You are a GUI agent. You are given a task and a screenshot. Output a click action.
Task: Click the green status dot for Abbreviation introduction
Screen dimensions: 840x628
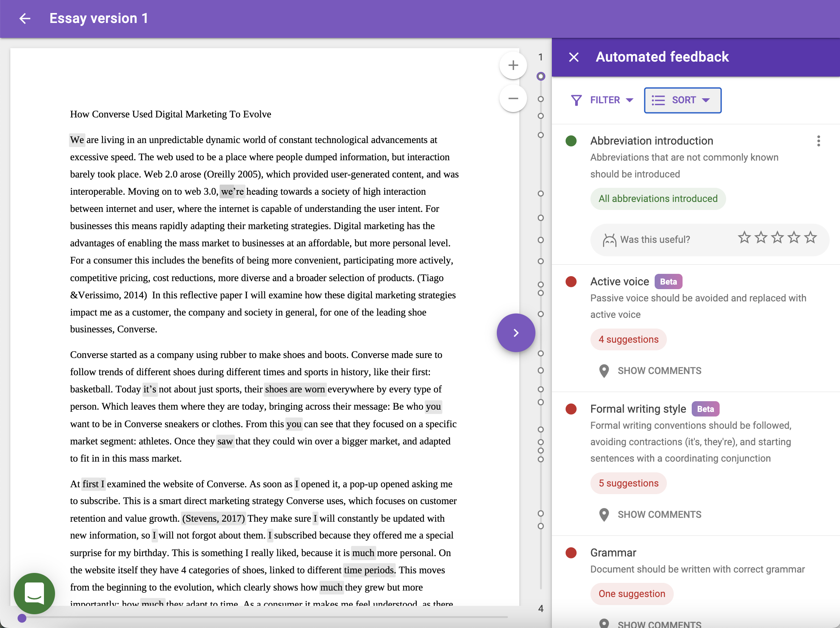(571, 141)
